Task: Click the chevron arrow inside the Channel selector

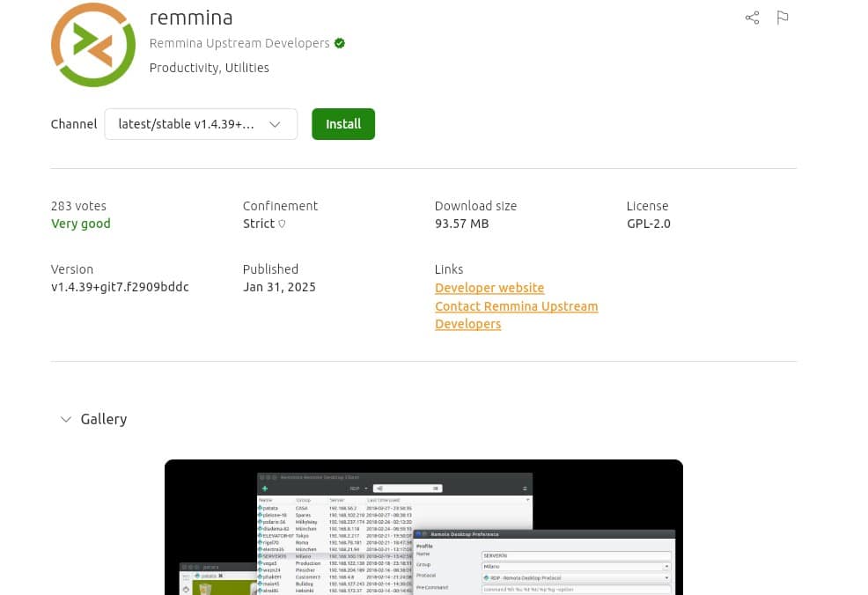Action: (x=274, y=124)
